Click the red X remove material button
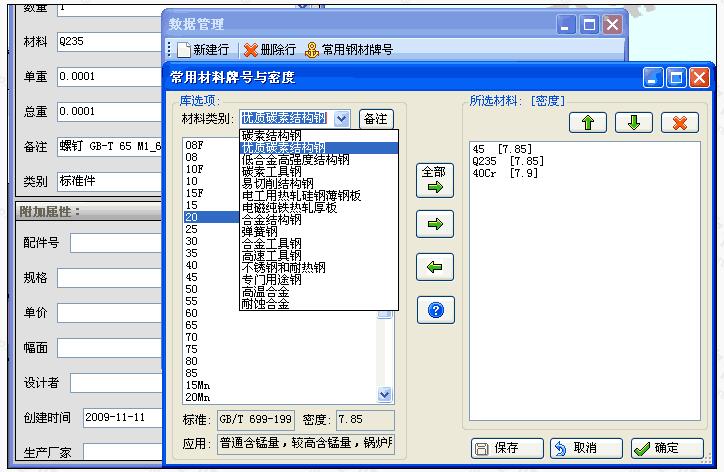This screenshot has height=472, width=724. point(679,122)
